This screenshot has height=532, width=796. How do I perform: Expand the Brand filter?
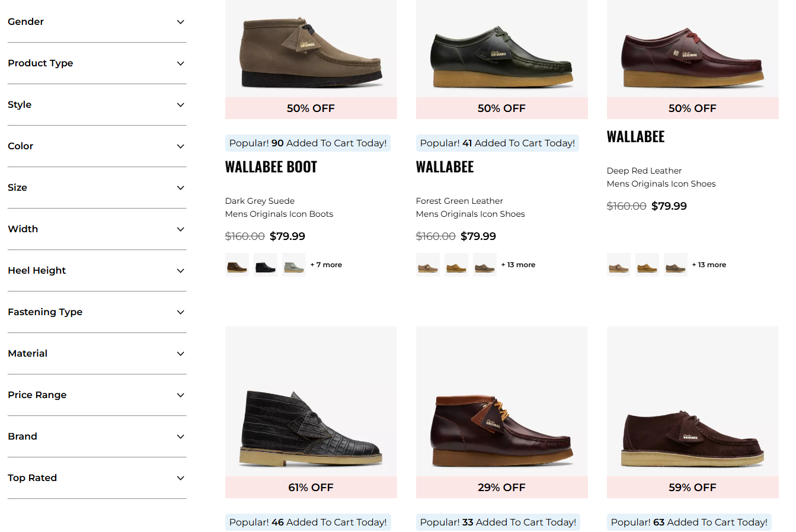[97, 437]
